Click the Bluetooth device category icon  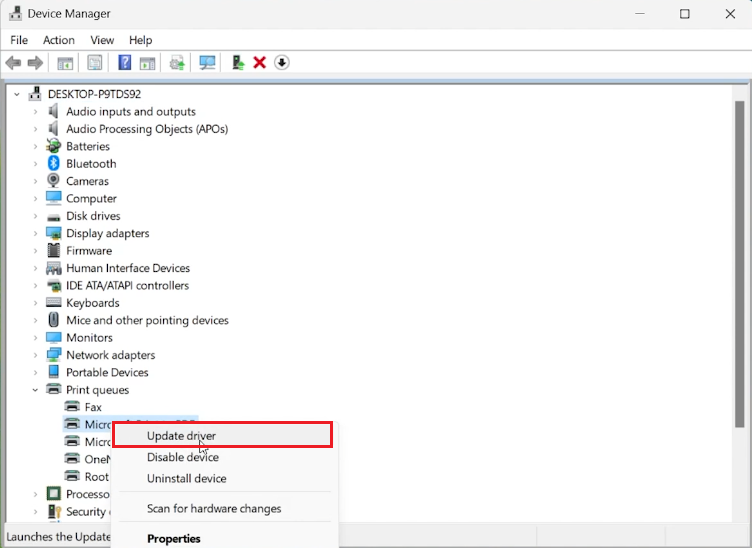(x=54, y=164)
